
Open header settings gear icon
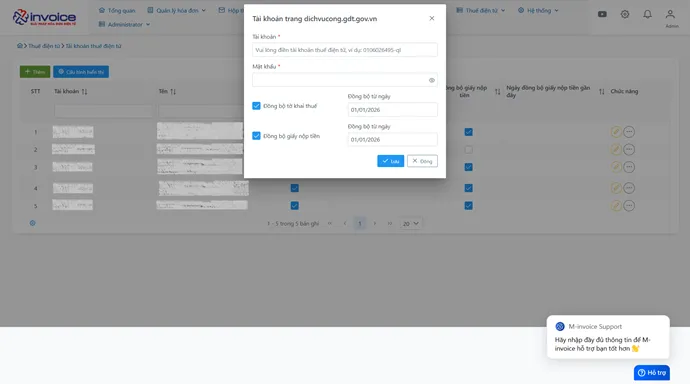(625, 14)
